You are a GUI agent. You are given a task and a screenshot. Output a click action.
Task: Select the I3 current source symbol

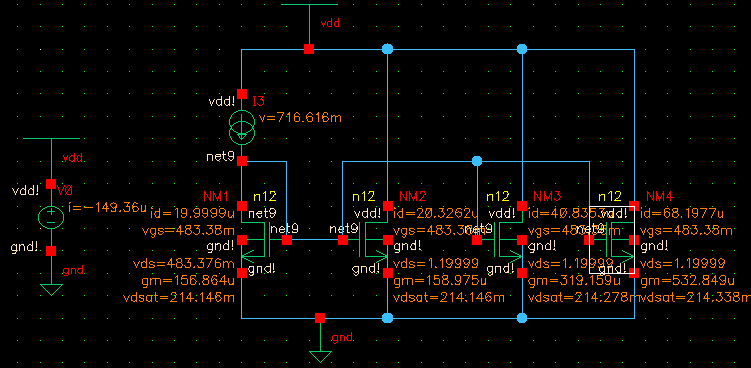point(242,126)
